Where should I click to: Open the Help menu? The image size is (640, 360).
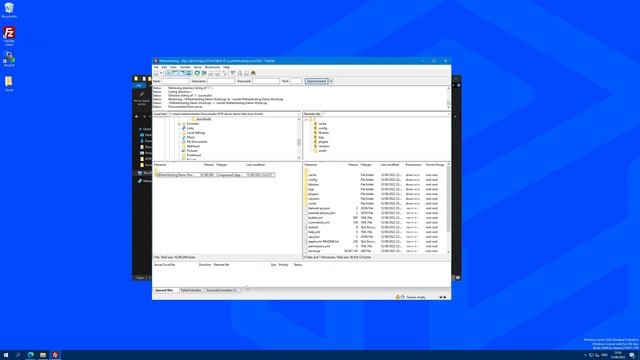tap(227, 67)
